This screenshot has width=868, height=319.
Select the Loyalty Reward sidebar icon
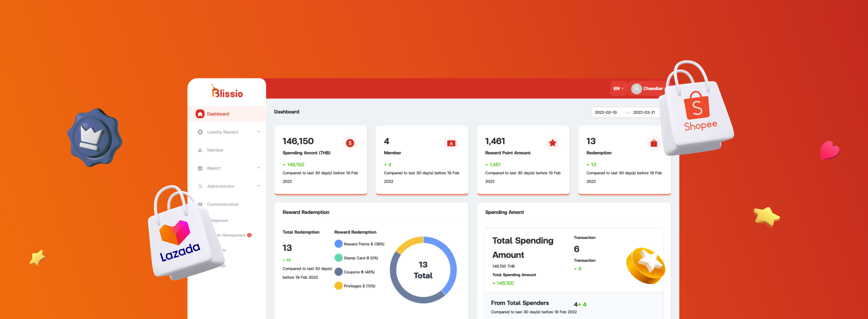tap(200, 132)
